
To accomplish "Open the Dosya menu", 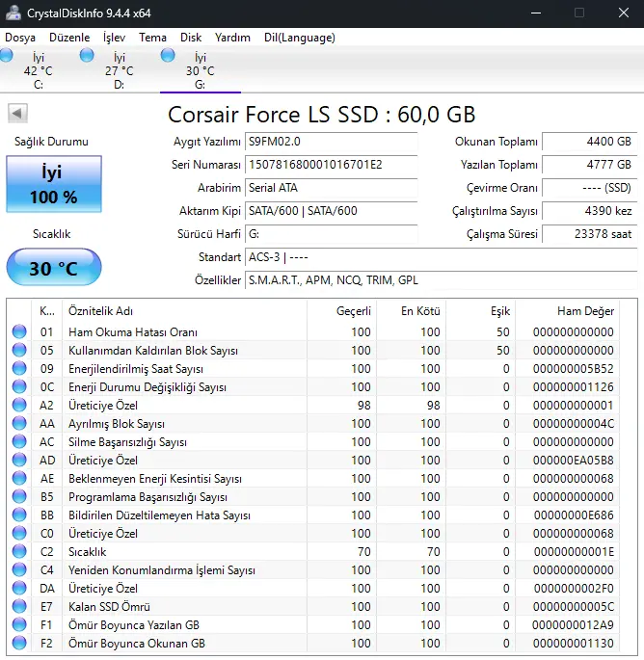I will click(20, 38).
